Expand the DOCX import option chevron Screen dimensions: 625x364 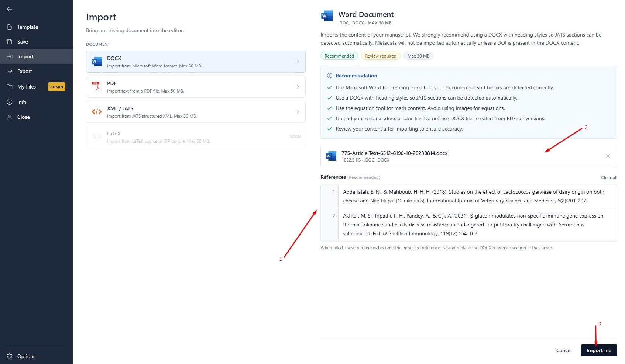click(x=298, y=62)
